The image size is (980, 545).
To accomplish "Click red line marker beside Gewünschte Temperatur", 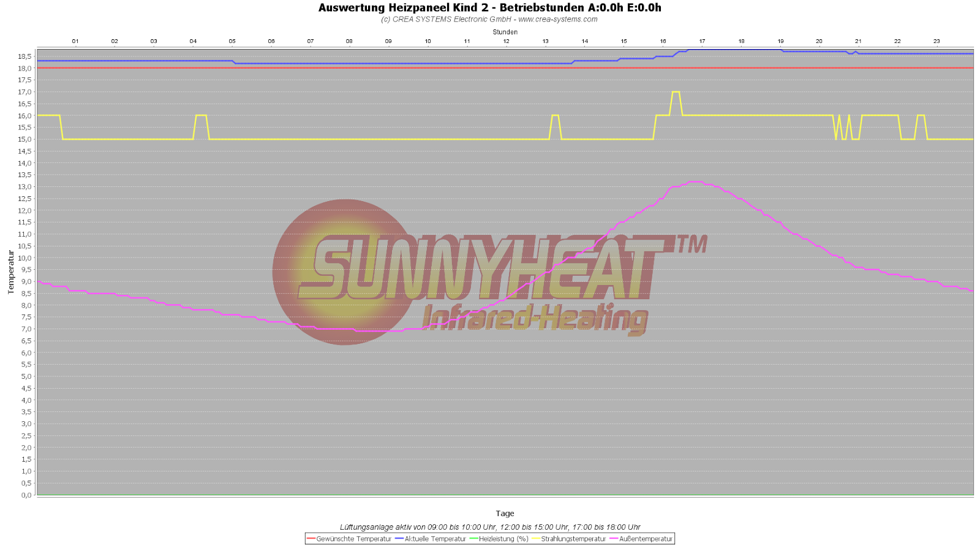I will (x=311, y=539).
